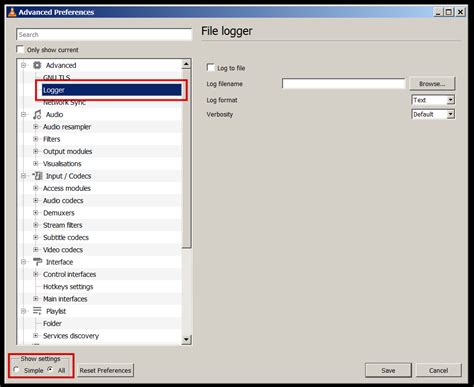
Task: Open the Verbosity dropdown
Action: point(433,114)
